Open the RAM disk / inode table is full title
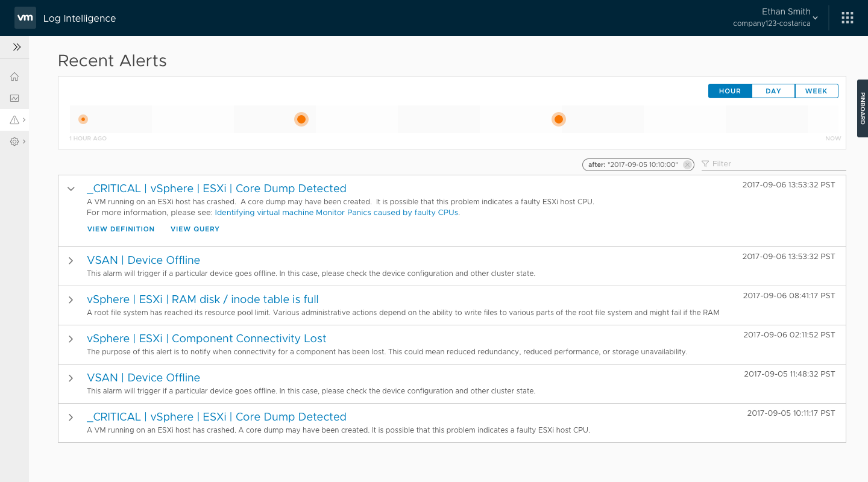 (x=203, y=299)
